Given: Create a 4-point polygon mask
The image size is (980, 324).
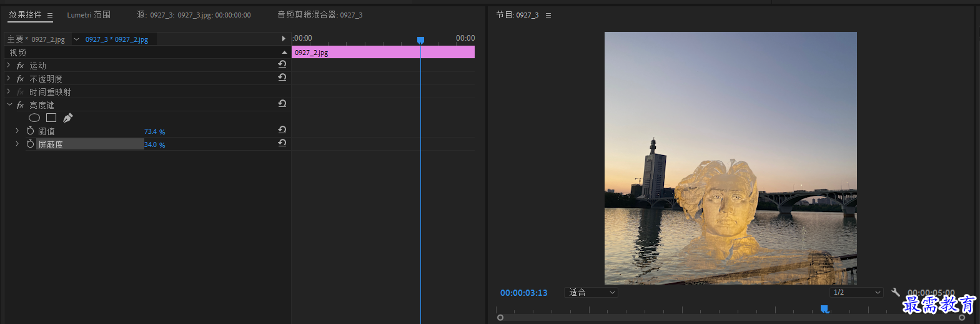Looking at the screenshot, I should tap(51, 118).
